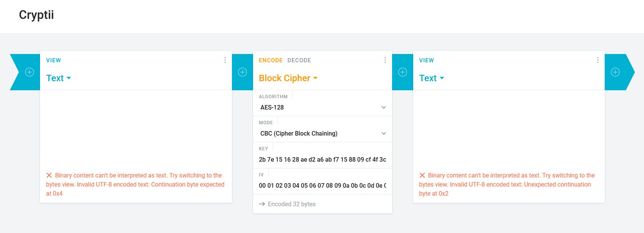Open the left Text view type dropdown

[59, 78]
